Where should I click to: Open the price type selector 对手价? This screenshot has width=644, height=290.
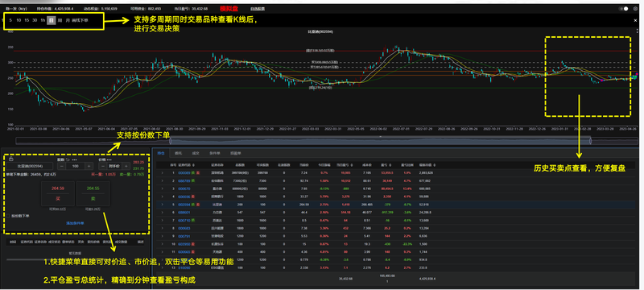coord(114,166)
